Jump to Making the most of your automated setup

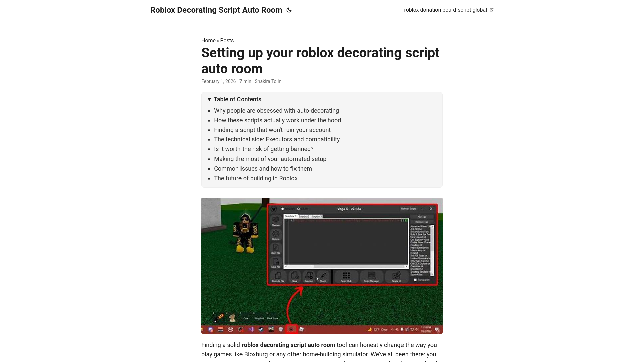pyautogui.click(x=270, y=159)
